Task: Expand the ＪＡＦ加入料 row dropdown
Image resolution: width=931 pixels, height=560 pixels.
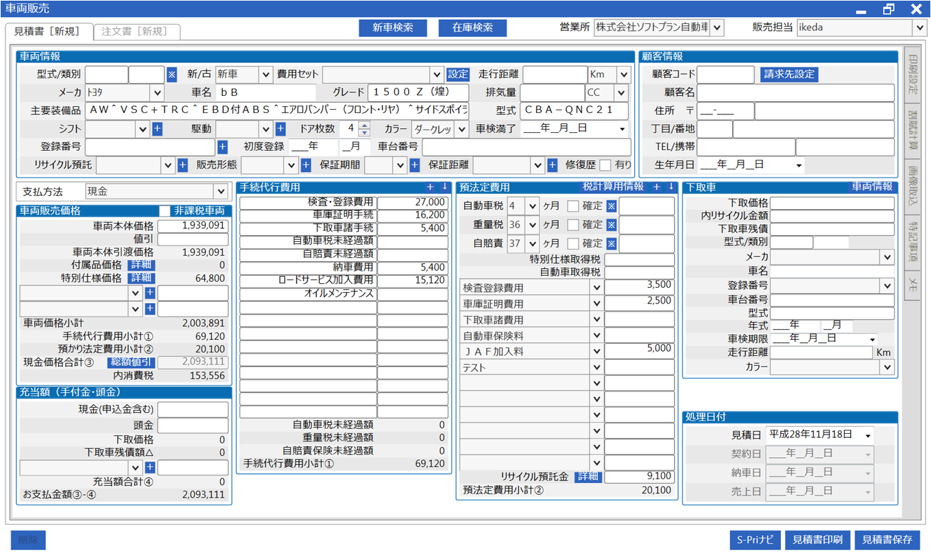Action: tap(597, 352)
